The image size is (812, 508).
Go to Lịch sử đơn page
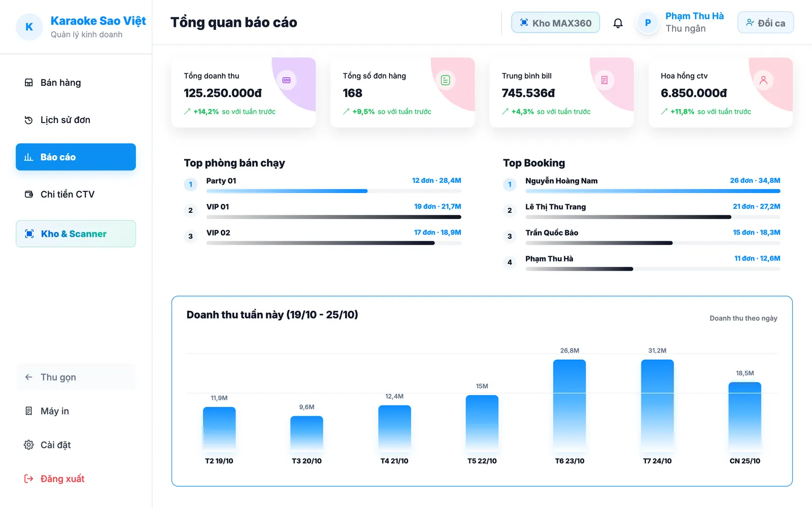[x=76, y=120]
